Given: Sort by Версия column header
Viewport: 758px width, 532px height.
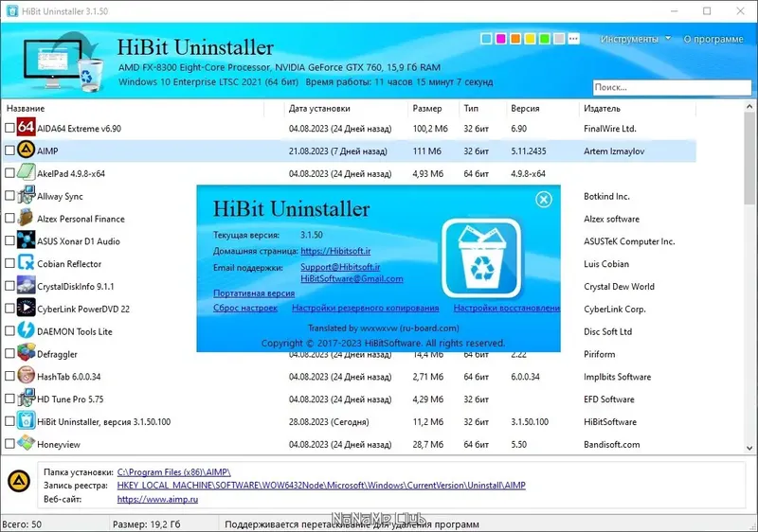Looking at the screenshot, I should coord(542,109).
